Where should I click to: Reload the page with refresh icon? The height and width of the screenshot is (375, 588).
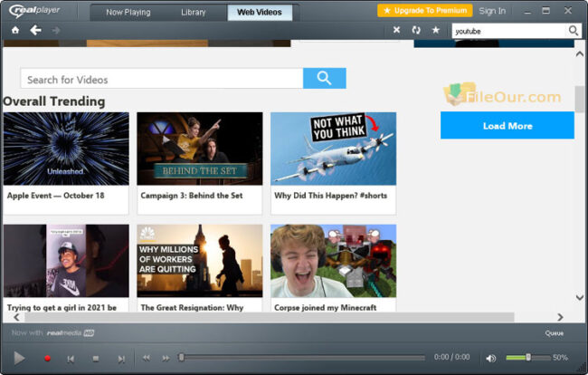click(416, 30)
